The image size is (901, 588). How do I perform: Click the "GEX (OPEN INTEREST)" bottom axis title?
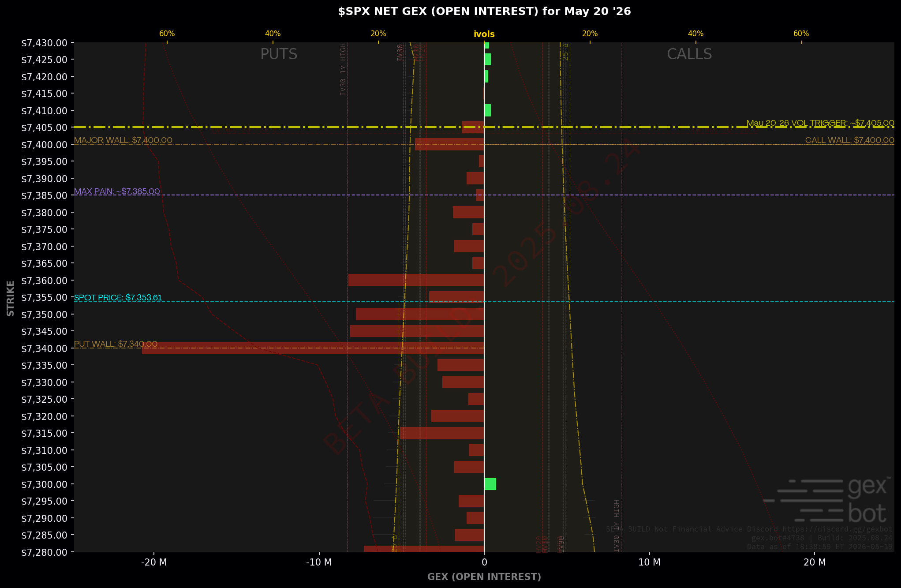[x=484, y=577]
